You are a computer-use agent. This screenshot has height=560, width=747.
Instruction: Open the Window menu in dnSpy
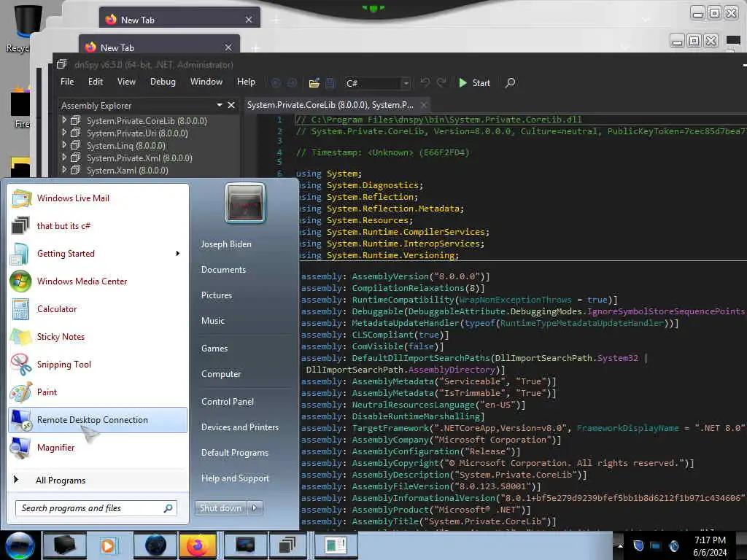pos(206,82)
